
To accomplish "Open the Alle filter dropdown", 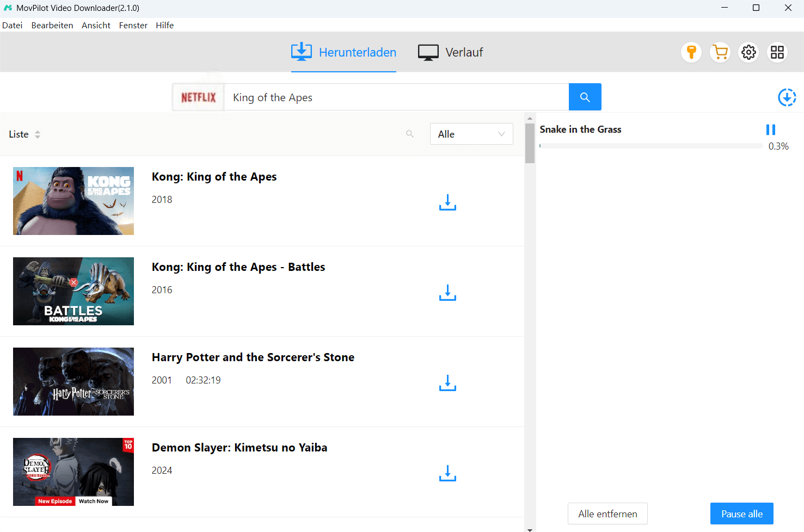I will click(x=471, y=134).
